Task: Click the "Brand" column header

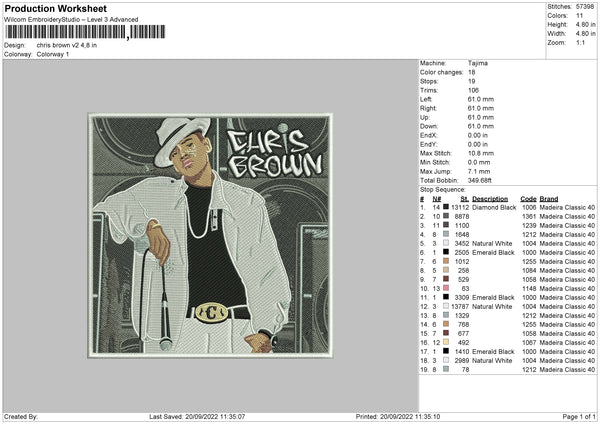Action: [549, 199]
